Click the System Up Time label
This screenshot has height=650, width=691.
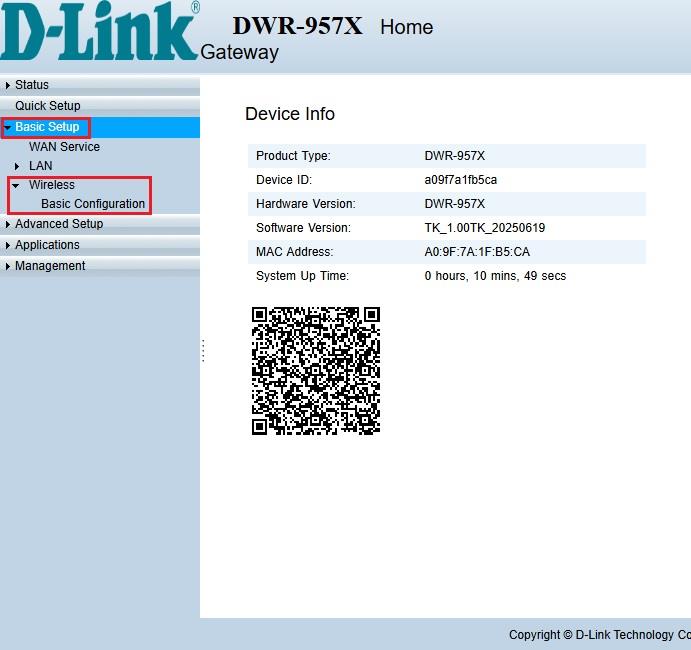coord(302,276)
